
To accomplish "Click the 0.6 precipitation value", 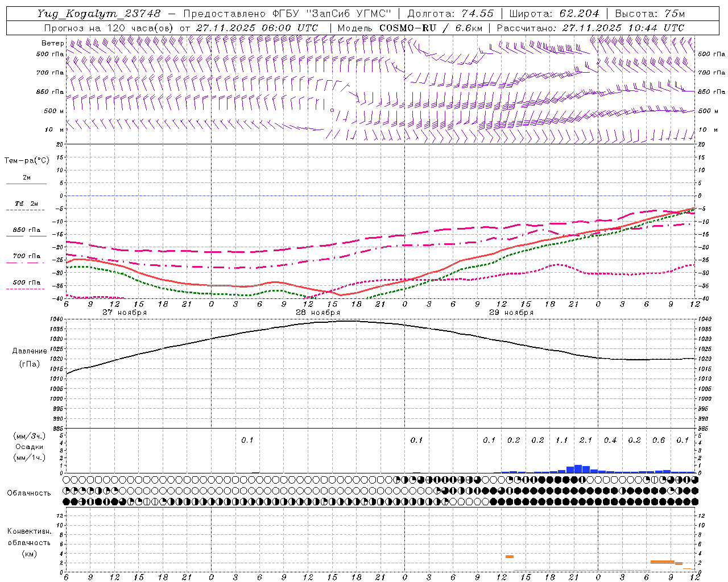I will coord(659,440).
